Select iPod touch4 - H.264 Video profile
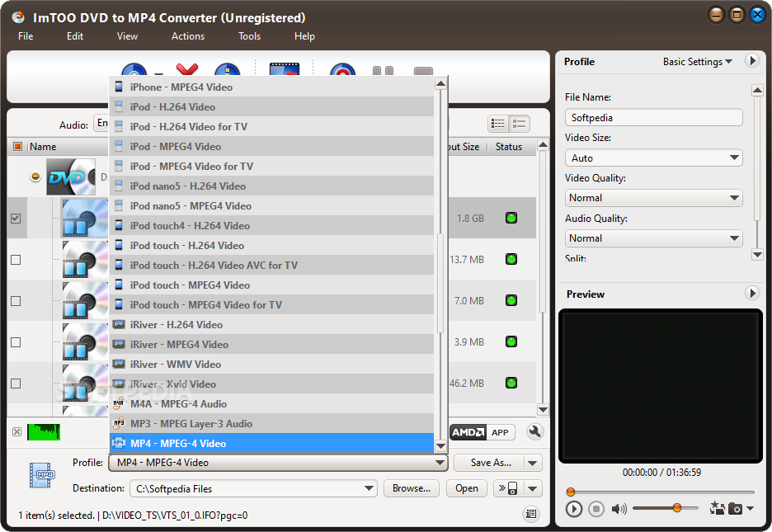The height and width of the screenshot is (532, 772). pos(271,225)
